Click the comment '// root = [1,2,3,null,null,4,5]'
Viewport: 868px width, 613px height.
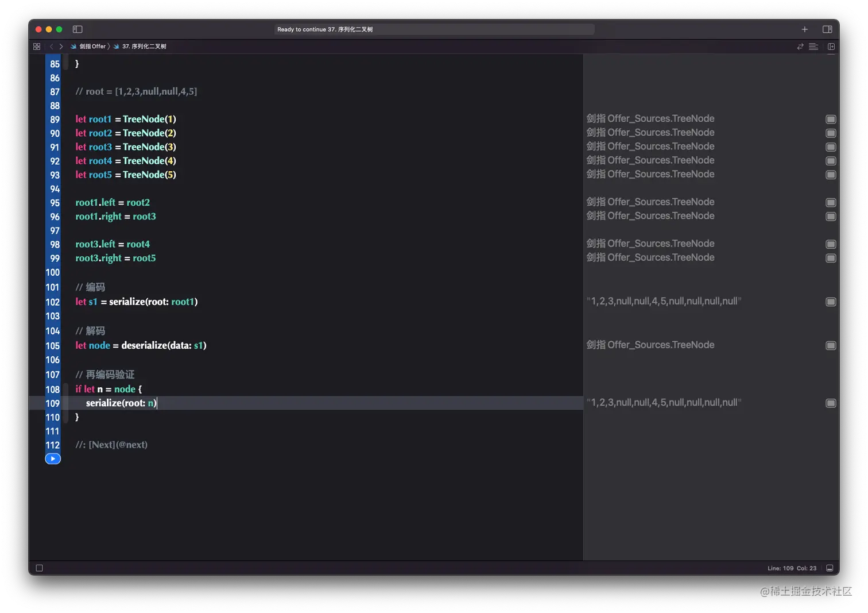point(136,91)
